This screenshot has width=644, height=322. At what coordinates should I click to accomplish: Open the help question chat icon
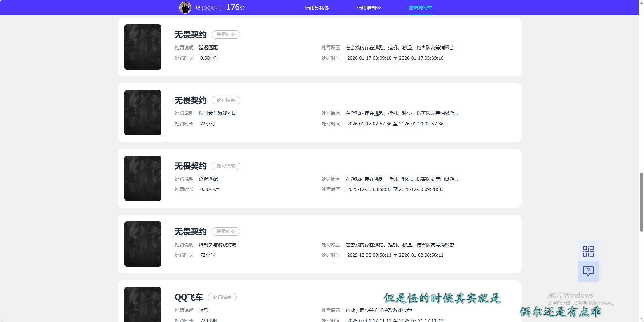pos(588,271)
